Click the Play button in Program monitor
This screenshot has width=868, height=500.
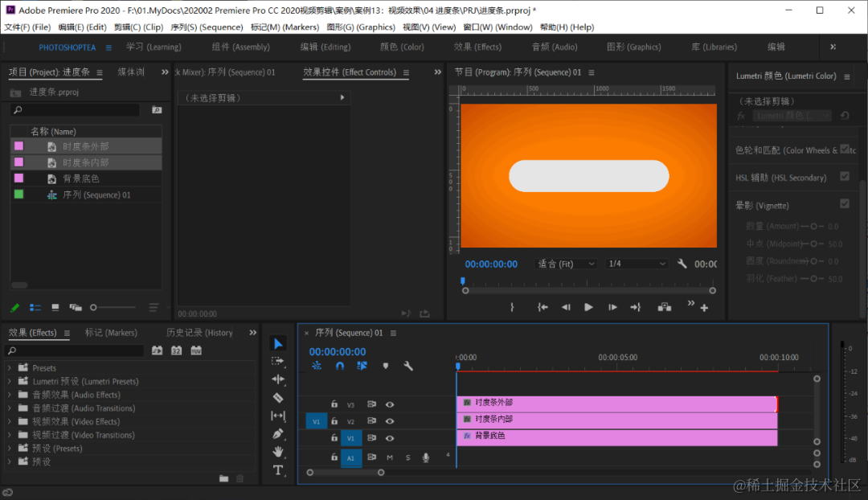coord(588,307)
